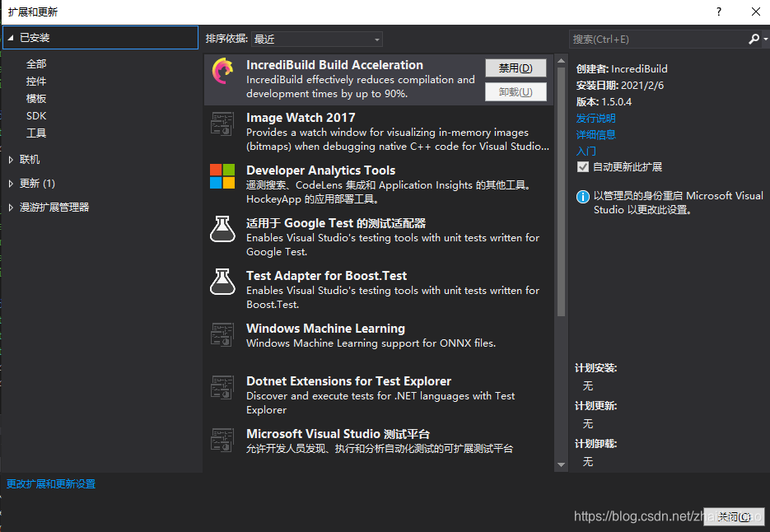The image size is (770, 532).
Task: Select IncrediBuild Build Acceleration title
Action: click(x=334, y=65)
